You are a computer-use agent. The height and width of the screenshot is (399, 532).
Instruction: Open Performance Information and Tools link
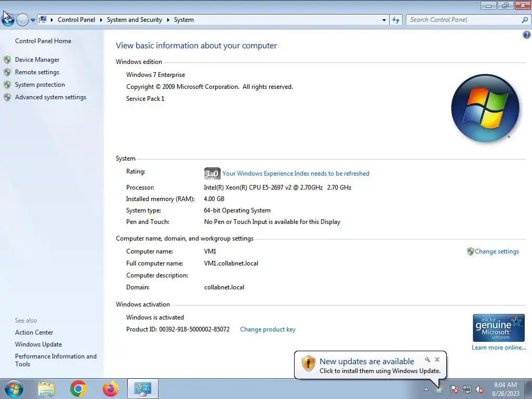(x=56, y=360)
